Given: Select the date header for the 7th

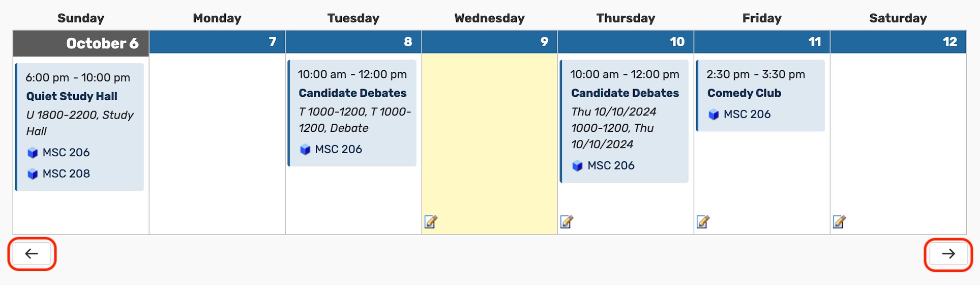Looking at the screenshot, I should pos(217,42).
